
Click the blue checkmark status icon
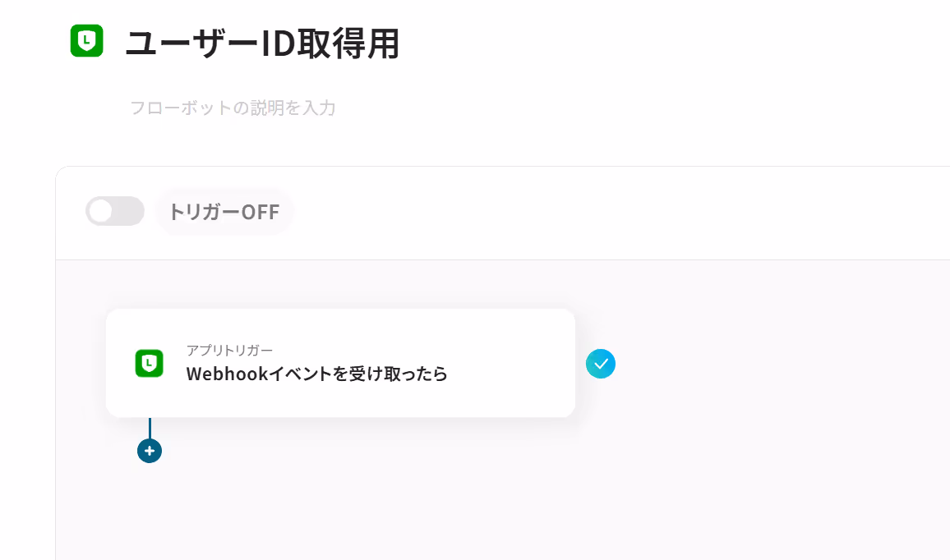point(601,364)
